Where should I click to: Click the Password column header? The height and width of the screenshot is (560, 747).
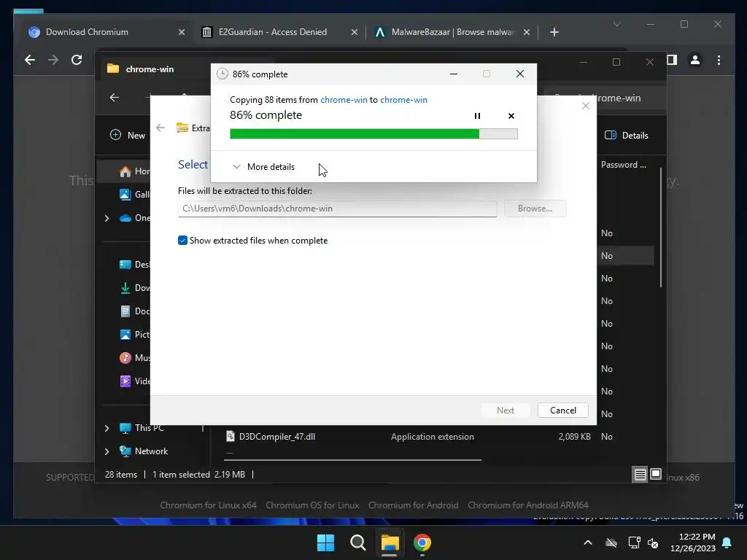(x=624, y=165)
